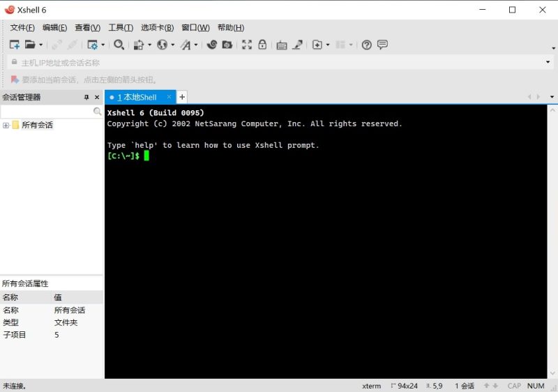
Task: Click the New Session toolbar icon
Action: pos(14,45)
